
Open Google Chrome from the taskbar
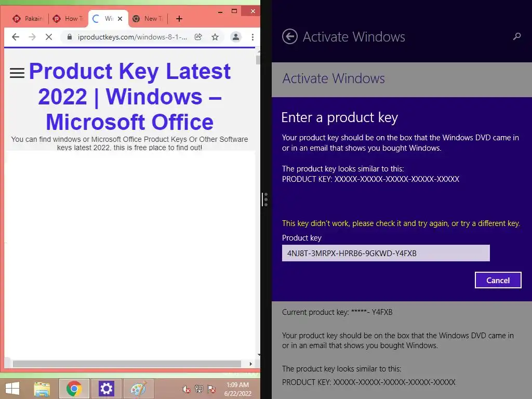click(x=74, y=389)
